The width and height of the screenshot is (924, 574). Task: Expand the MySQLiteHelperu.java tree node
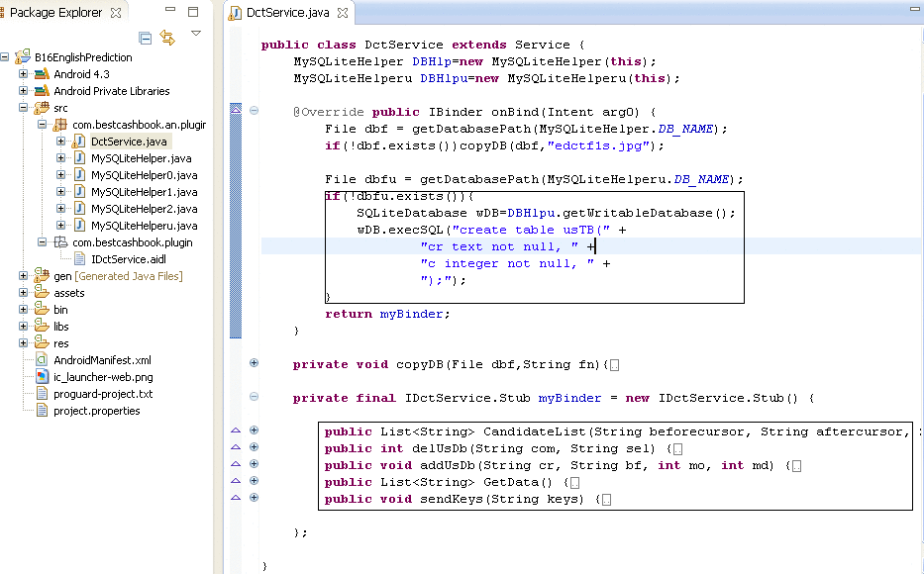click(60, 225)
